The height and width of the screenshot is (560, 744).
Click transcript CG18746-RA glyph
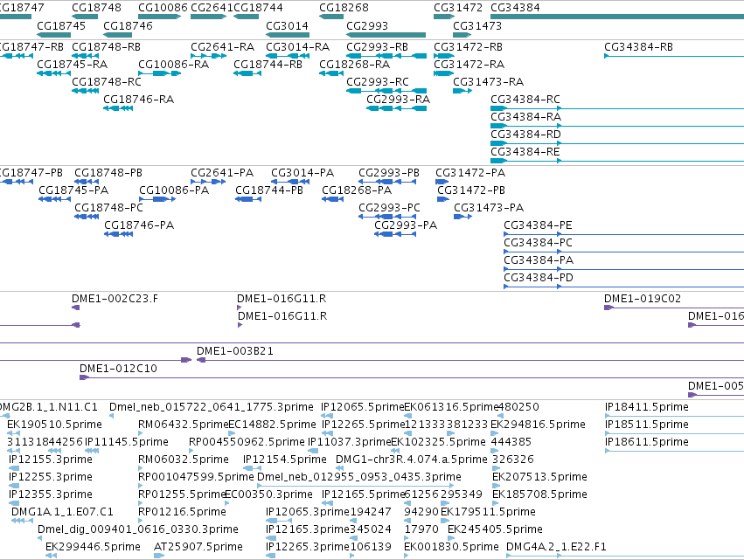coord(118,108)
